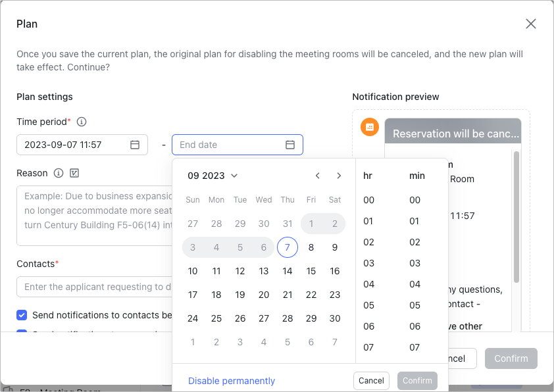The width and height of the screenshot is (554, 392).
Task: Pick today's date, the circled 7
Action: point(288,247)
